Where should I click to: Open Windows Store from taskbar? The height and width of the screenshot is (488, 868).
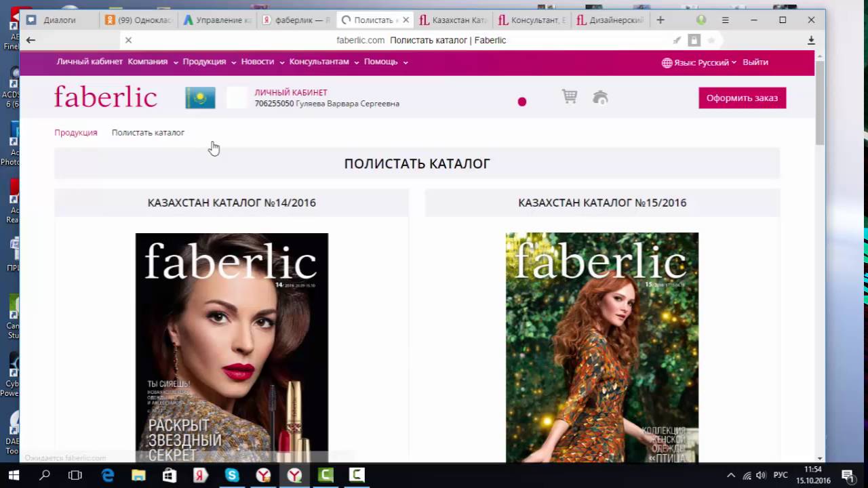pos(170,475)
